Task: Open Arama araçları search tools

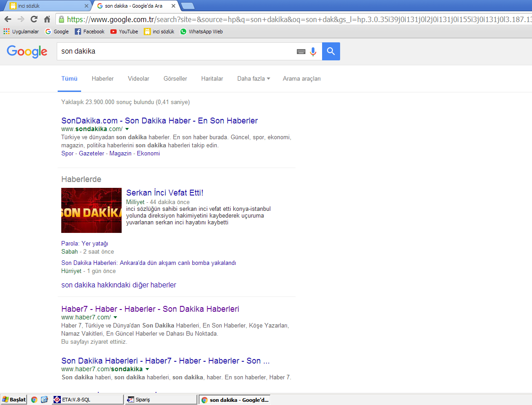Action: 302,79
